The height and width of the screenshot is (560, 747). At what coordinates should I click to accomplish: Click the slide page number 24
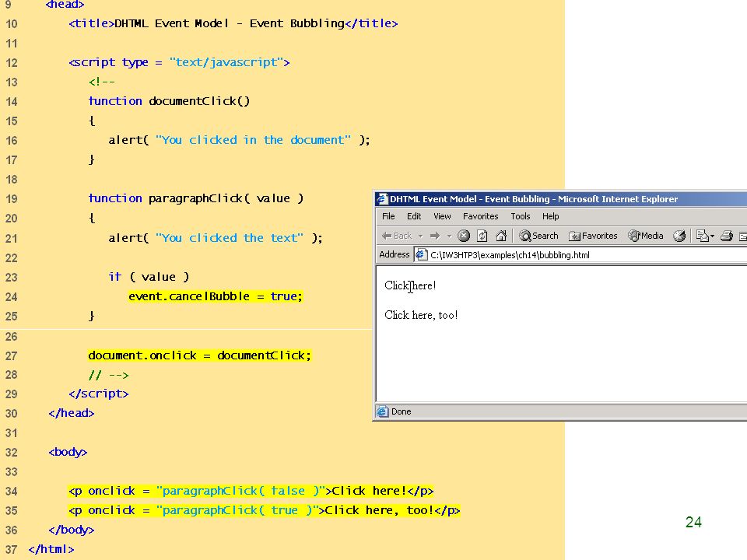pos(693,523)
